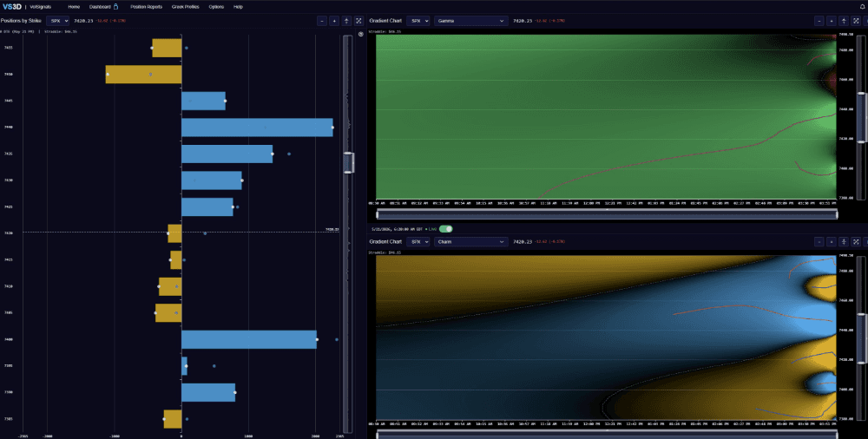The height and width of the screenshot is (439, 868).
Task: Click the Gamma chart time range scrollbar
Action: [x=607, y=214]
